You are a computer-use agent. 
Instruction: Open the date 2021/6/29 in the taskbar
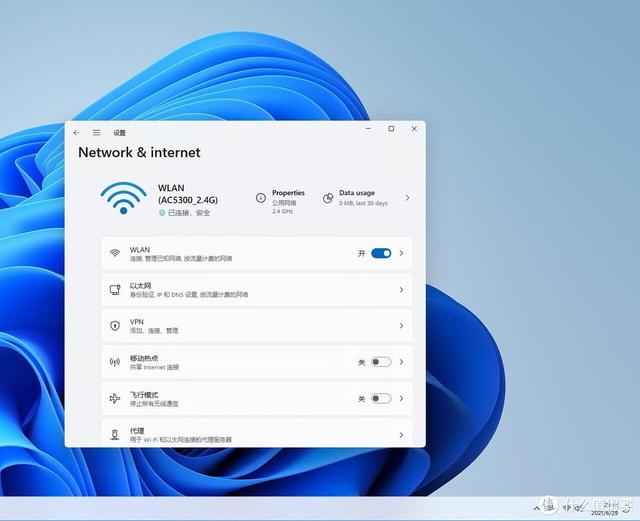tap(604, 513)
